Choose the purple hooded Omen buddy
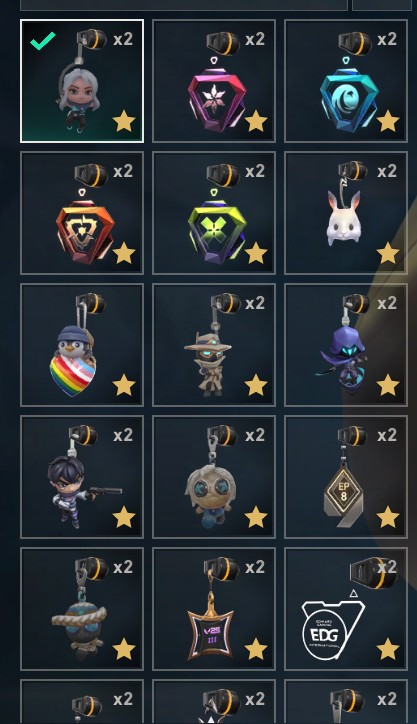The height and width of the screenshot is (724, 417). pyautogui.click(x=346, y=345)
